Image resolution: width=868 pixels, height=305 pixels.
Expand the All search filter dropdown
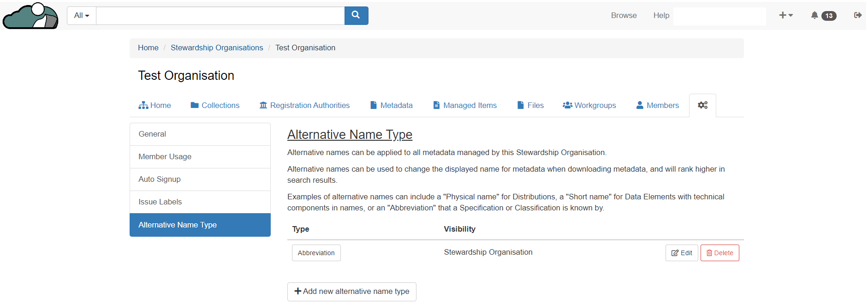tap(82, 16)
